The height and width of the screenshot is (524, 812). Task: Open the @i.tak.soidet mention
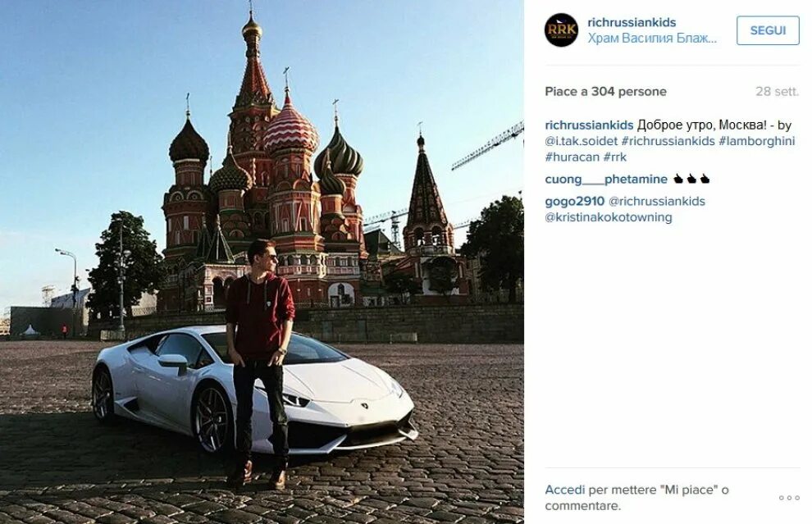point(581,141)
